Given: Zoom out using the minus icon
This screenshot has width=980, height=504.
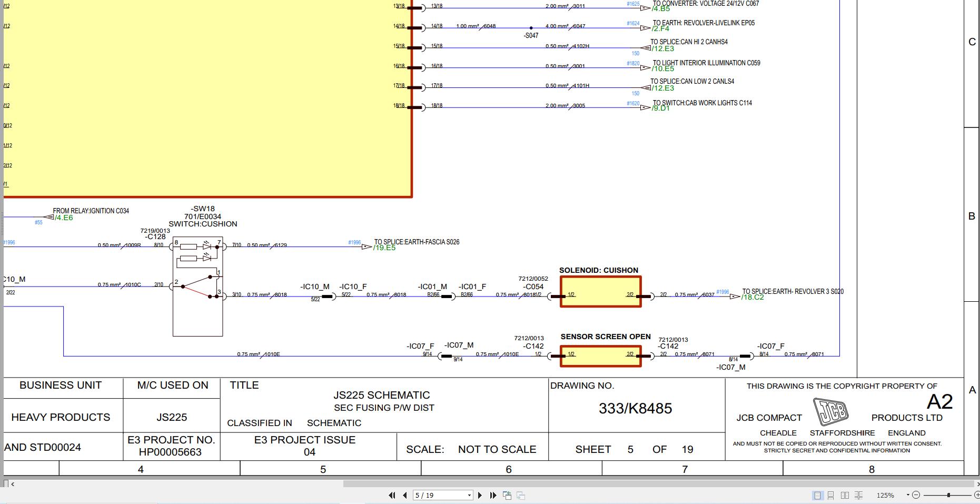Looking at the screenshot, I should pyautogui.click(x=916, y=495).
